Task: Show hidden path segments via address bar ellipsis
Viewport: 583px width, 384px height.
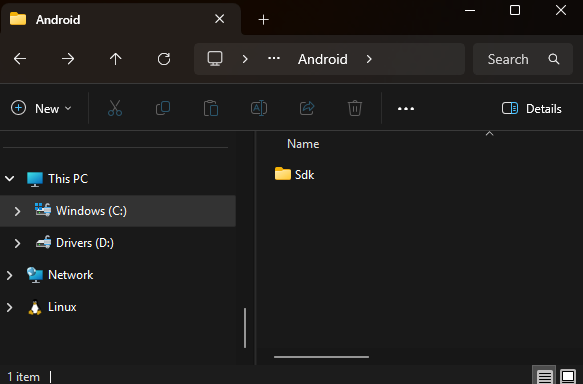Action: click(274, 58)
